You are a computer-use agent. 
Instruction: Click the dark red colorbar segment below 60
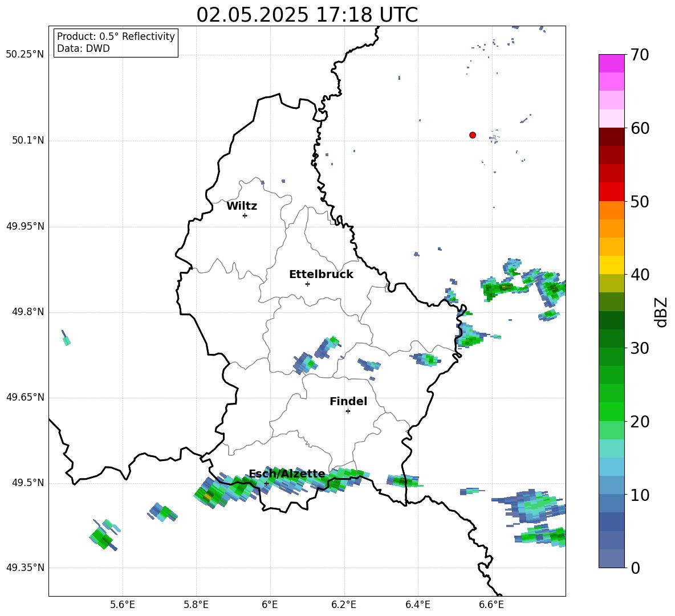point(612,137)
